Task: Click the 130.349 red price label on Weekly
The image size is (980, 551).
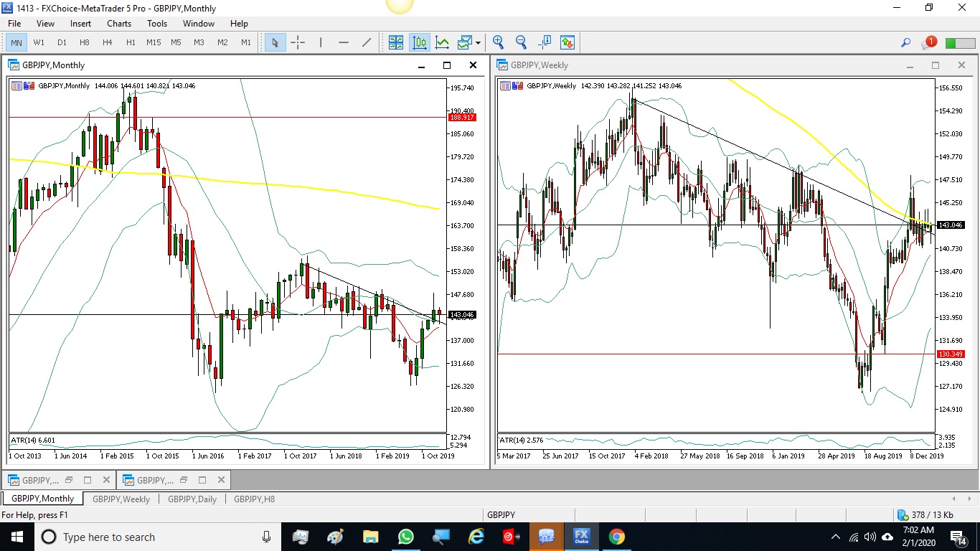Action: (951, 354)
